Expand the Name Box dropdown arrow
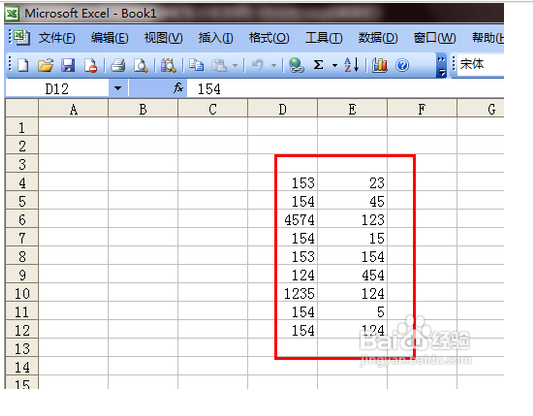Screen dimensions: 533x416 (118, 88)
